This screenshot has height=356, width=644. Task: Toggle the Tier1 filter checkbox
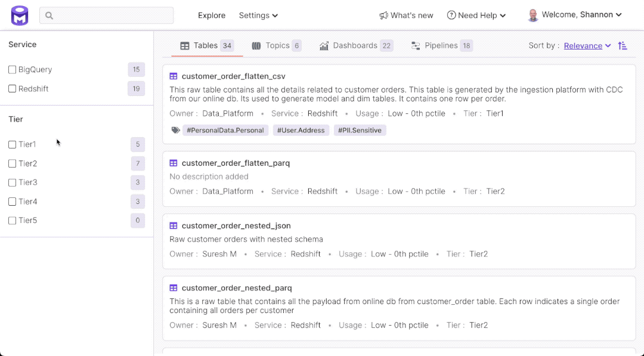pos(13,144)
